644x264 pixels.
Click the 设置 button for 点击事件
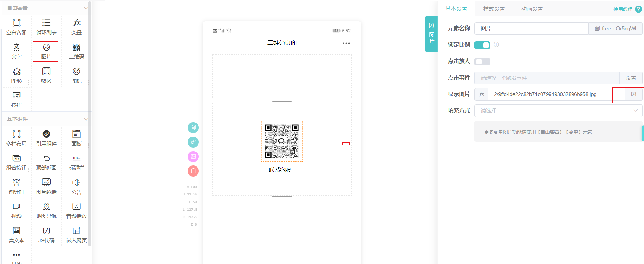(x=631, y=78)
